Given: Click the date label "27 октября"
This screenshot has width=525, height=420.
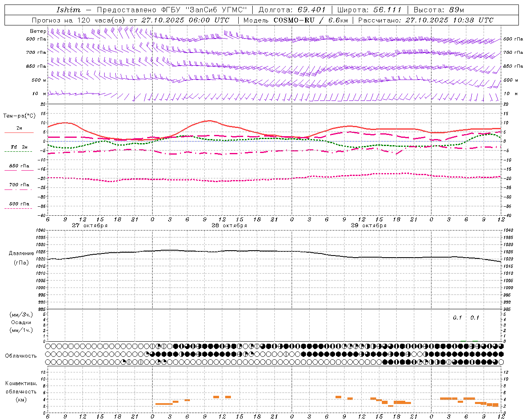Looking at the screenshot, I should pyautogui.click(x=90, y=226).
